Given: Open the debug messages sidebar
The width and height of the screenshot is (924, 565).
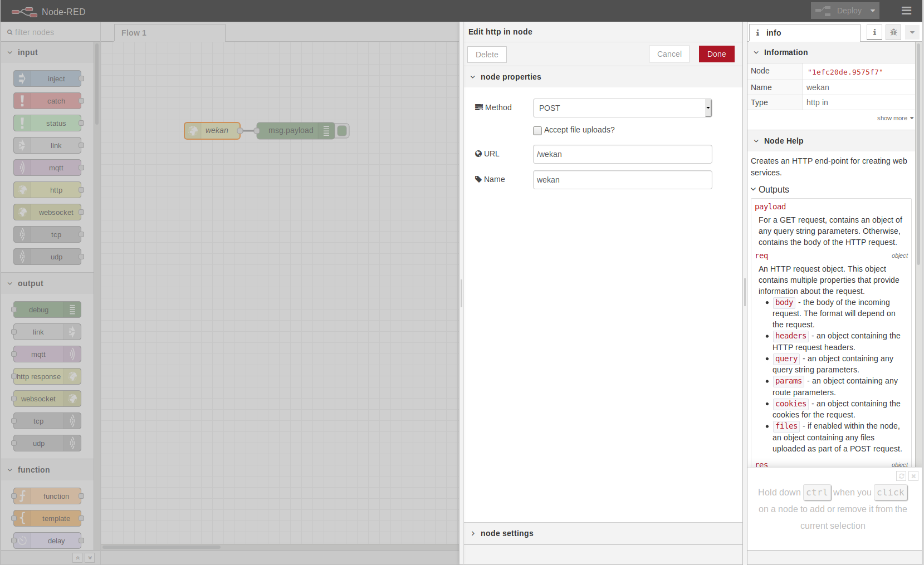Looking at the screenshot, I should pyautogui.click(x=893, y=32).
